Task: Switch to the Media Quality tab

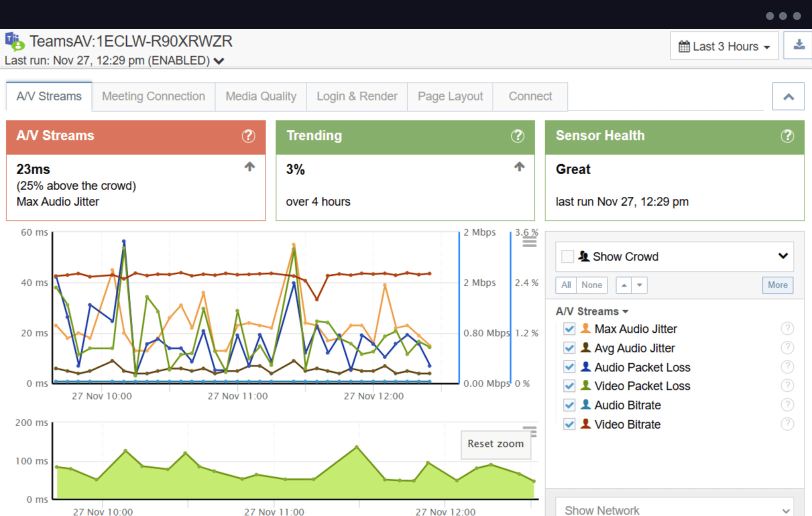Action: click(261, 96)
